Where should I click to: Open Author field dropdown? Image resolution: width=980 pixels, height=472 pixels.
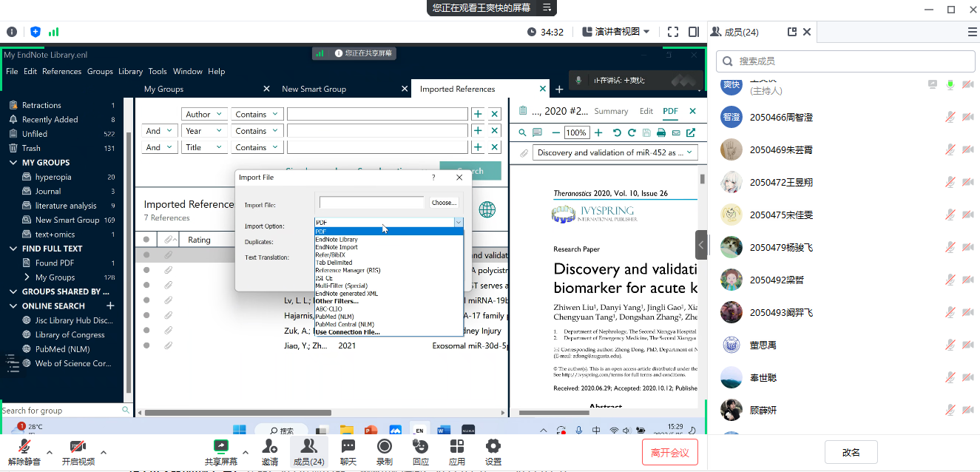[203, 114]
